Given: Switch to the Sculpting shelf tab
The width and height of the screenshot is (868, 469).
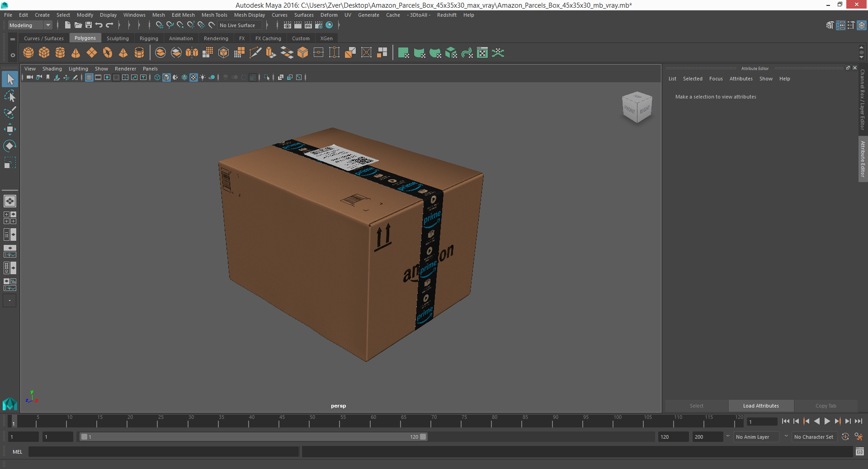Looking at the screenshot, I should click(118, 38).
